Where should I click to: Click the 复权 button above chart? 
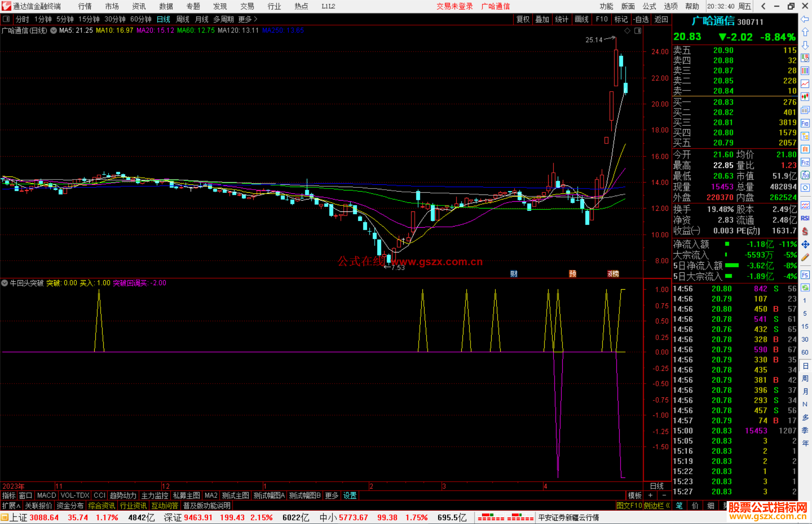[523, 19]
